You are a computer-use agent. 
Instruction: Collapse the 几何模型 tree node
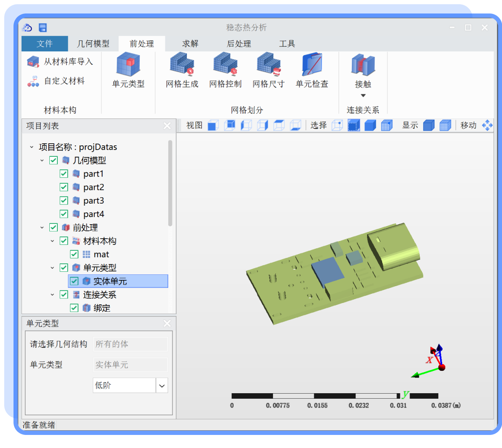click(x=42, y=160)
